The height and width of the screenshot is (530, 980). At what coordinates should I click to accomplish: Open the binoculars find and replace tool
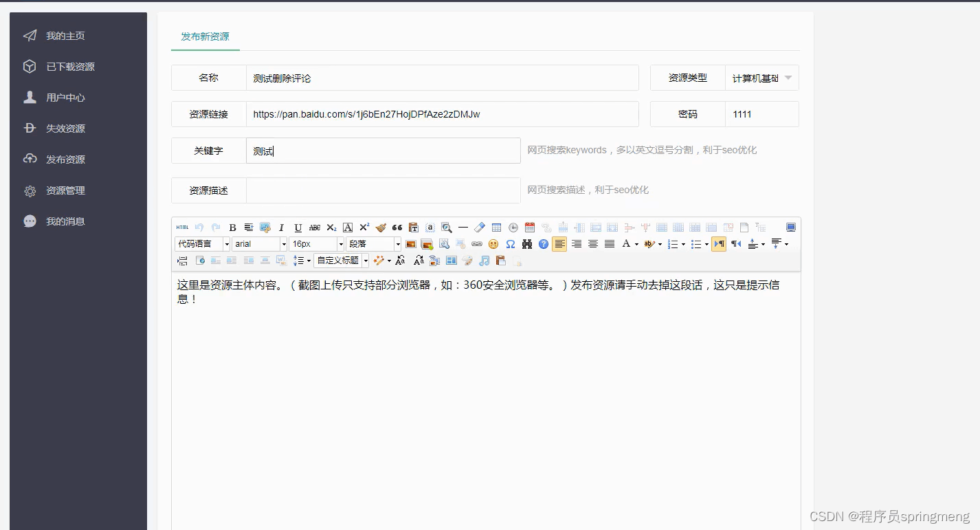(527, 244)
